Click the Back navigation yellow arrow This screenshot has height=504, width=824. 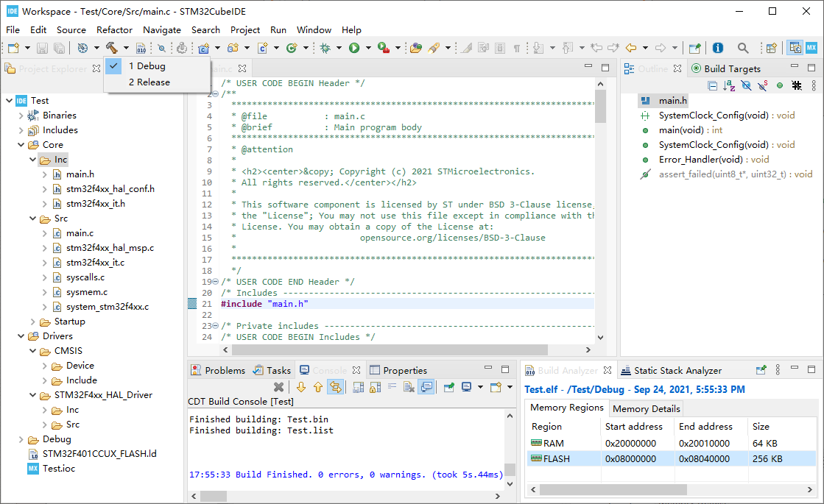630,48
